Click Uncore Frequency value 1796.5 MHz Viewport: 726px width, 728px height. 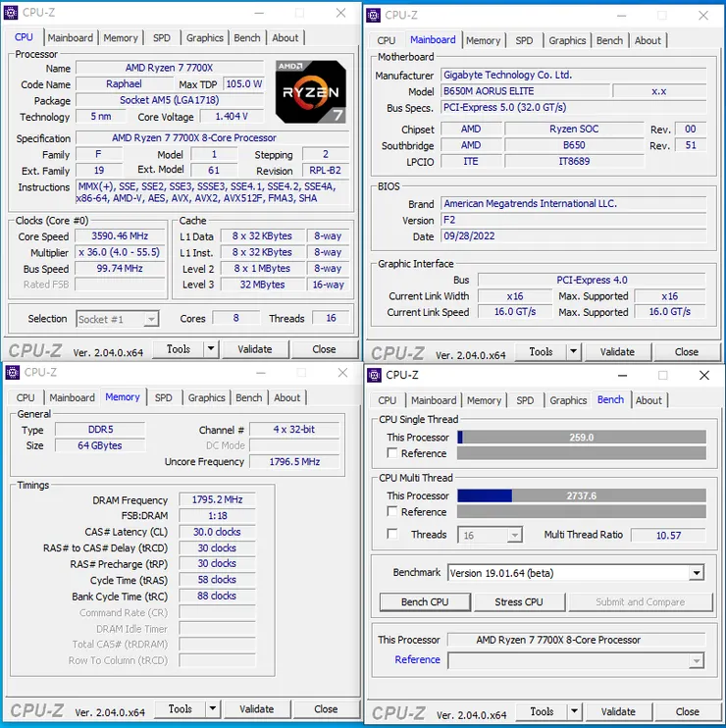[x=294, y=462]
